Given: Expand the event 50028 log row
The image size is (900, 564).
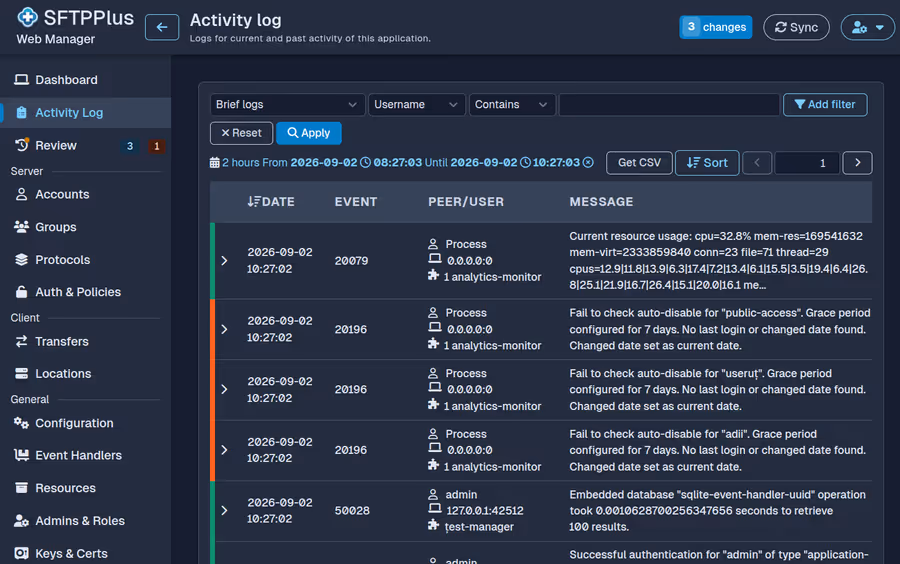Looking at the screenshot, I should (x=224, y=511).
